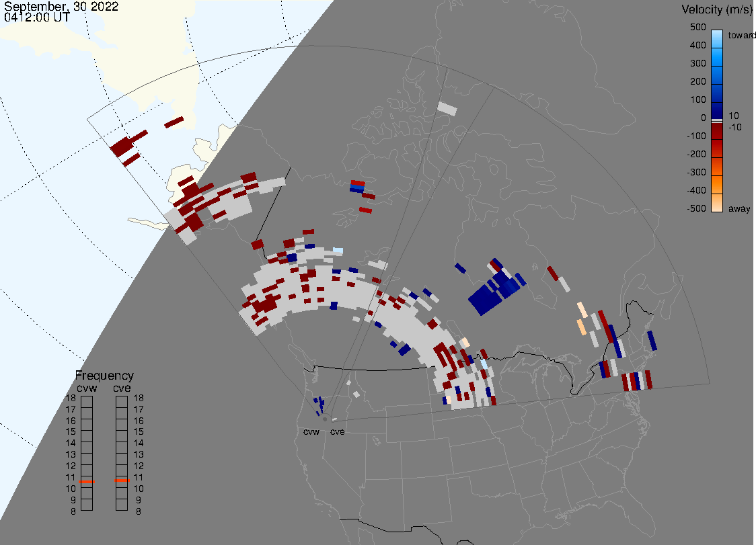Click the date text September, 30 2022
Screen dimensions: 756x545
coord(61,6)
